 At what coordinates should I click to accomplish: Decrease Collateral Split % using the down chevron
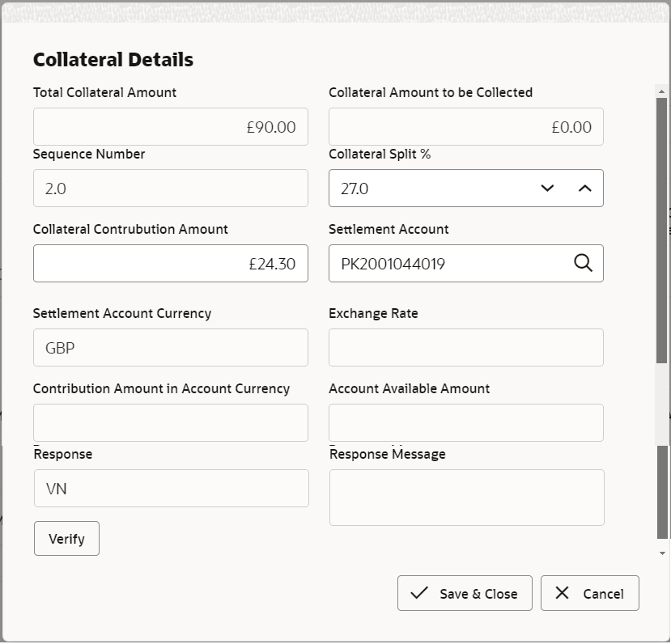click(x=547, y=188)
